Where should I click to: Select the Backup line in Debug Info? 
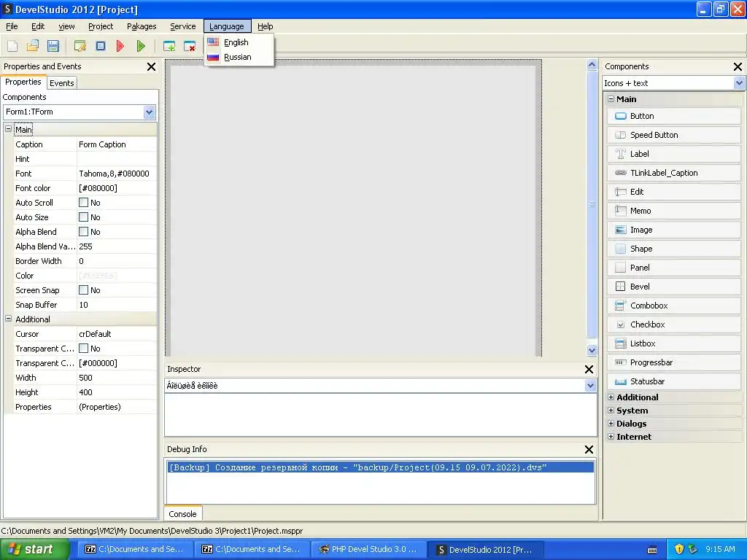coord(381,467)
